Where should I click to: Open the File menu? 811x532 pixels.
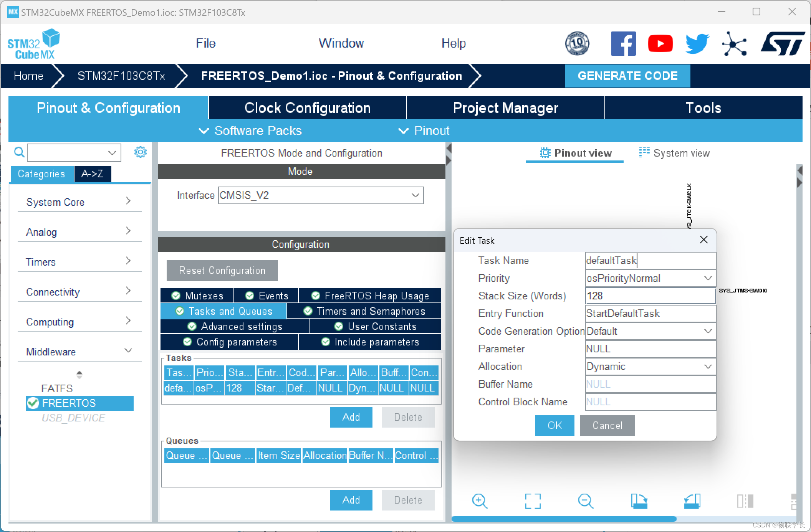point(206,43)
